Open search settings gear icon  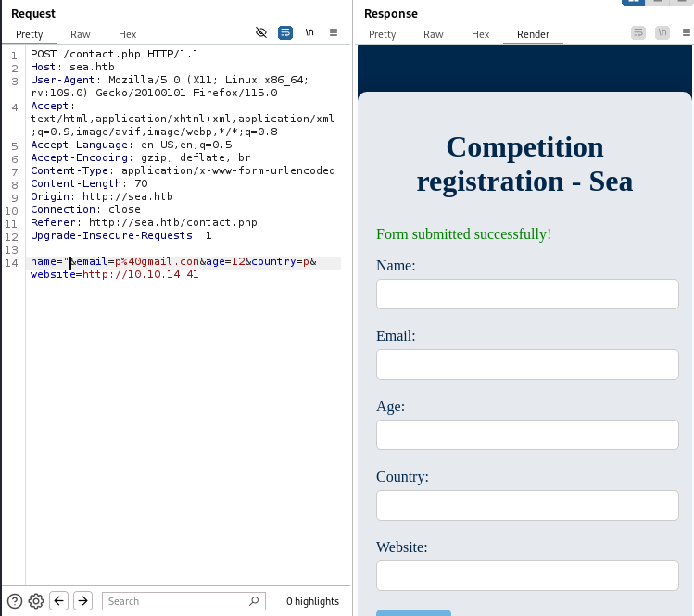click(x=36, y=601)
